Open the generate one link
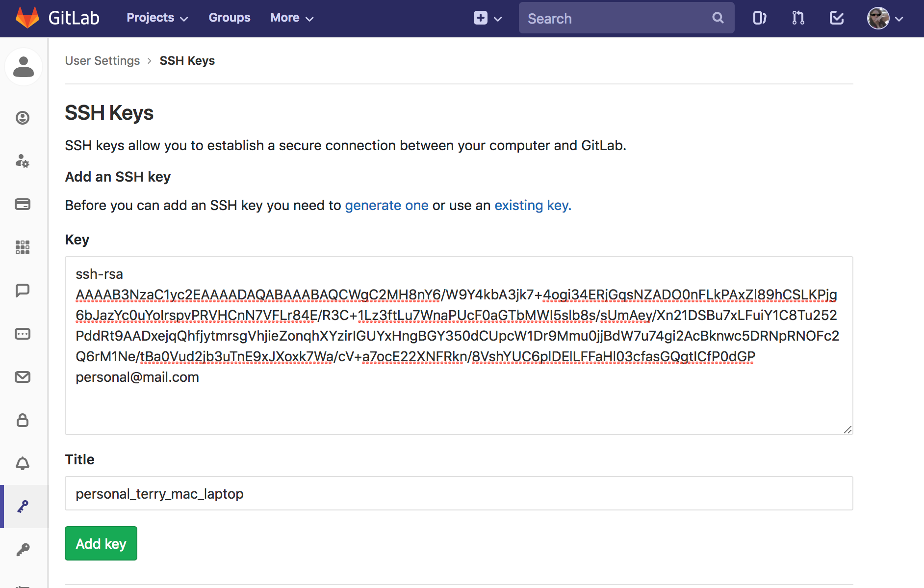Screen dimensions: 924x588 (x=386, y=205)
